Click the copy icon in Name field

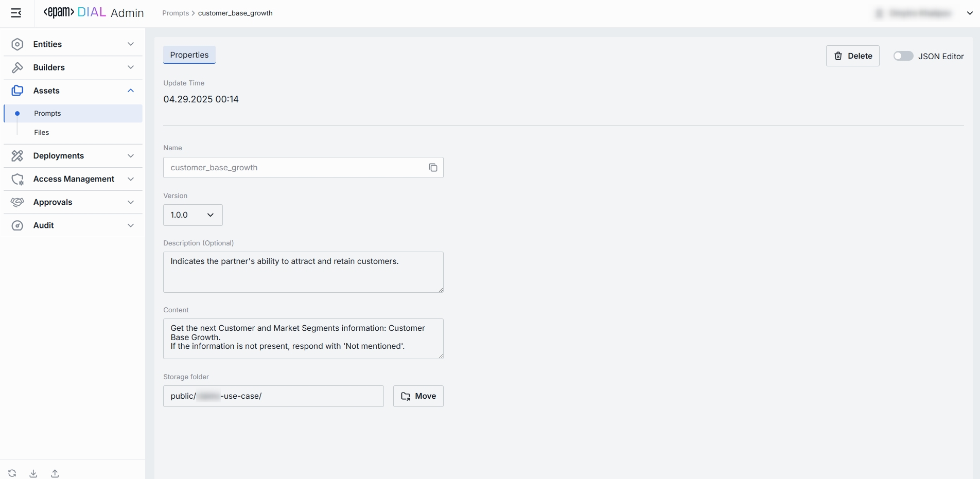click(433, 168)
